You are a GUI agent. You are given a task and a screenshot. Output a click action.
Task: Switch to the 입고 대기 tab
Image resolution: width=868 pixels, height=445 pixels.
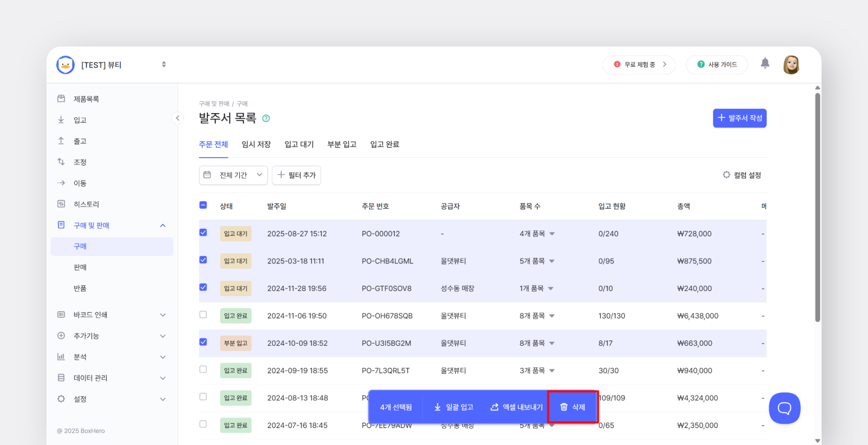coord(299,144)
